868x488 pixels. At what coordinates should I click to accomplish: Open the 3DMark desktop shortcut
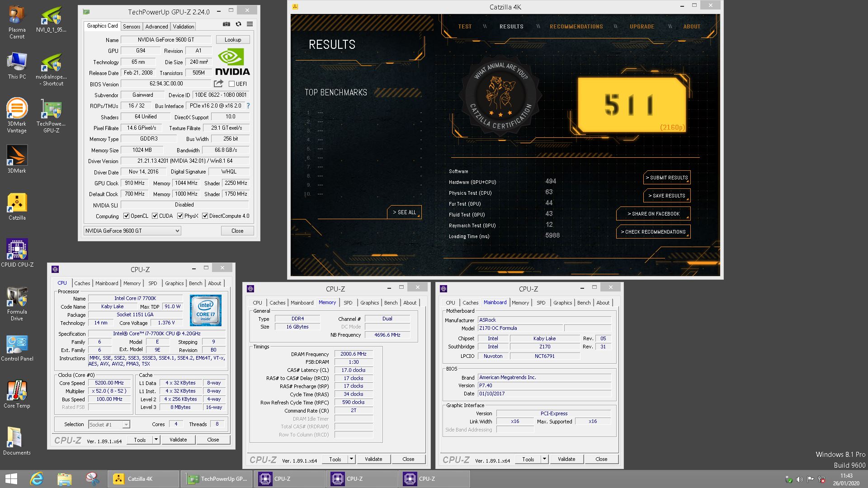point(17,159)
